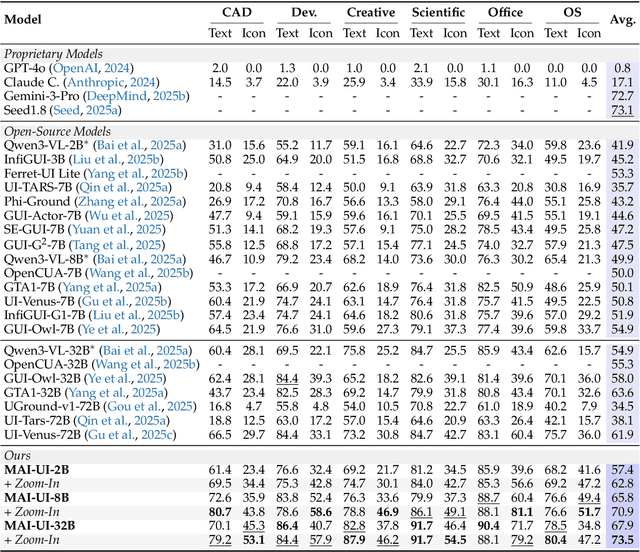Image resolution: width=640 pixels, height=552 pixels.
Task: Click the 'UGround-v1-72B' model name
Action: 52,407
